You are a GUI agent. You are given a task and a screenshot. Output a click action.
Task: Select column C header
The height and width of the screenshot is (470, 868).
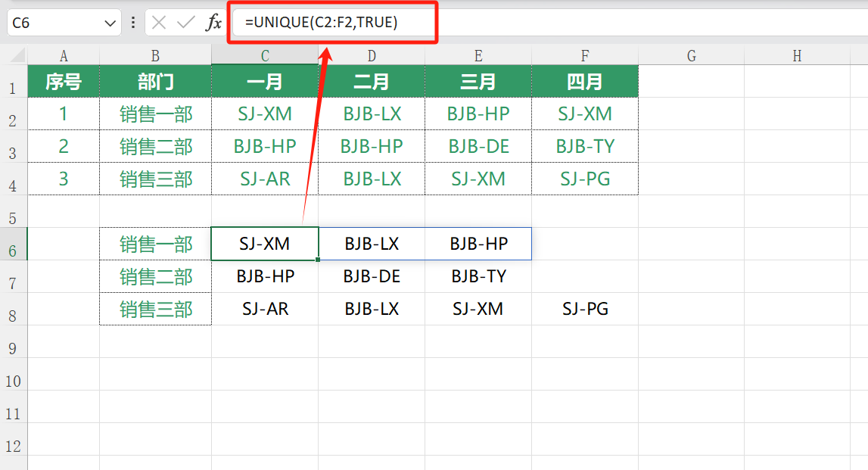point(265,55)
